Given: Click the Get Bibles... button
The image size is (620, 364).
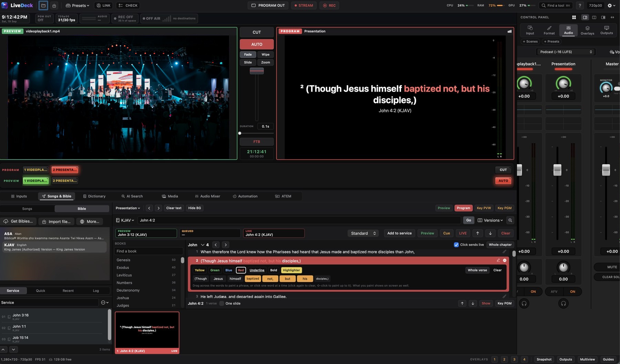Looking at the screenshot, I should (x=19, y=221).
